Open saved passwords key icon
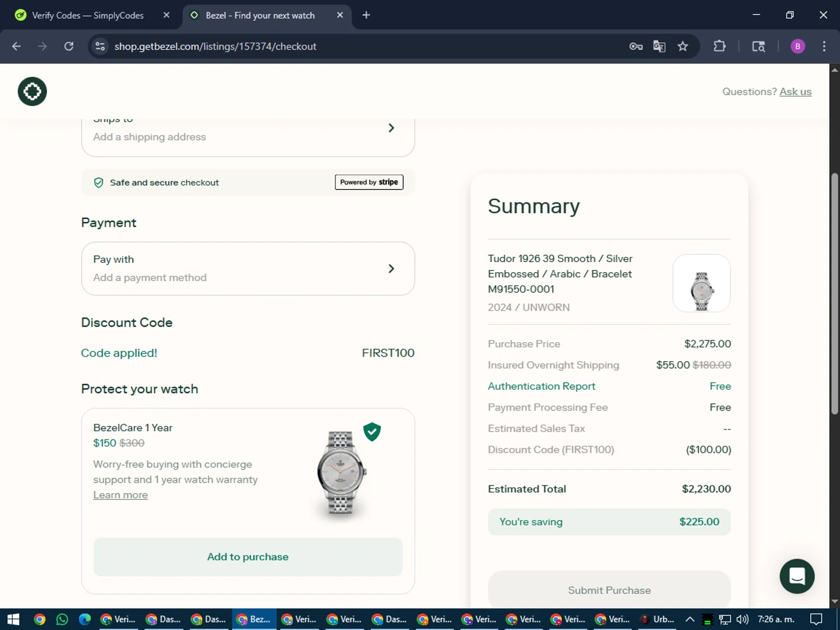Viewport: 840px width, 630px height. pos(636,46)
